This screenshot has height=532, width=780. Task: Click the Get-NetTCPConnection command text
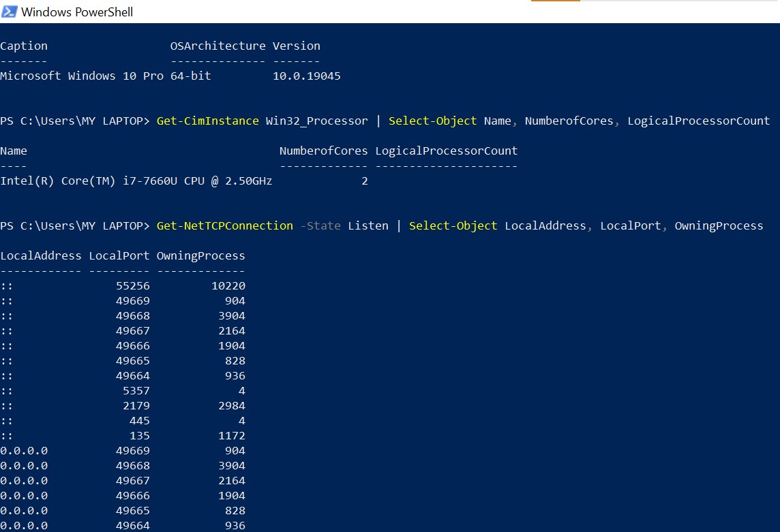click(225, 225)
